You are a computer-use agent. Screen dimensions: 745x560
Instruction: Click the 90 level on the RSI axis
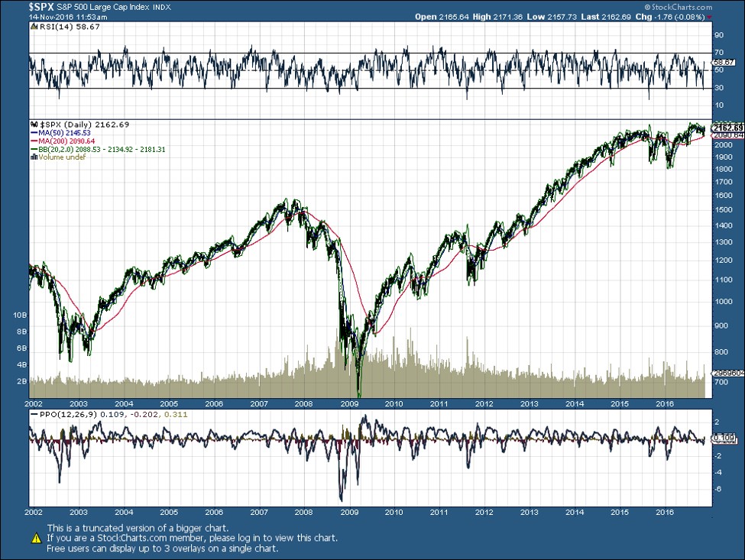tap(719, 35)
